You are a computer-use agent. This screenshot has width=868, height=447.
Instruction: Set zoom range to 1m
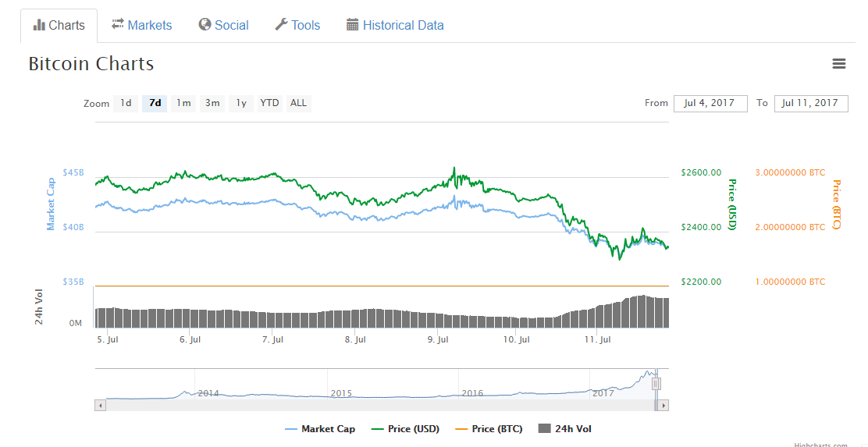coord(183,104)
